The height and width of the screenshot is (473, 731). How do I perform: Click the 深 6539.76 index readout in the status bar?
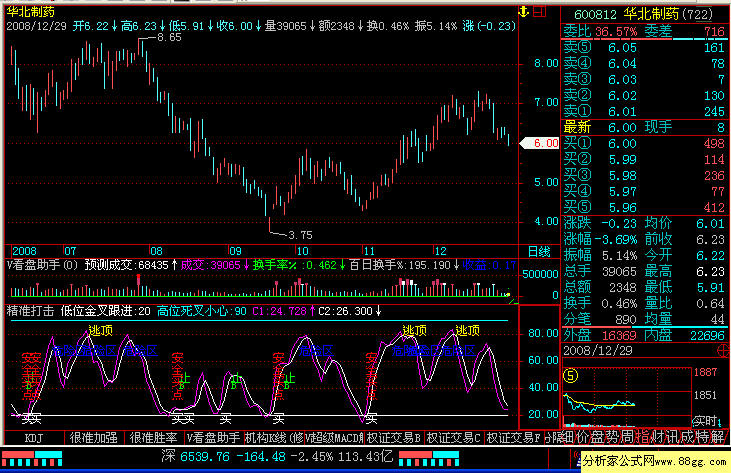[277, 457]
